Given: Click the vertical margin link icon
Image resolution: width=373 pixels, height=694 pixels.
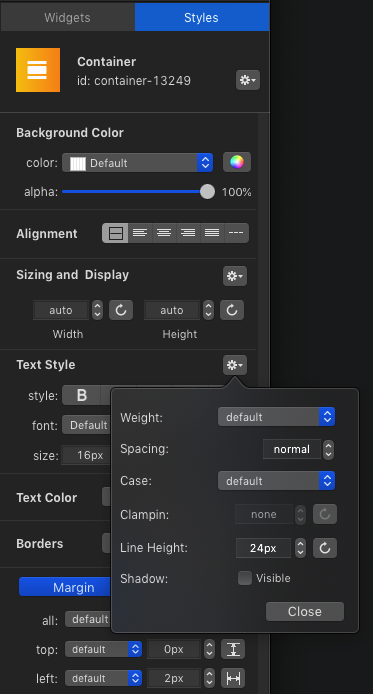Looking at the screenshot, I should pyautogui.click(x=233, y=649).
